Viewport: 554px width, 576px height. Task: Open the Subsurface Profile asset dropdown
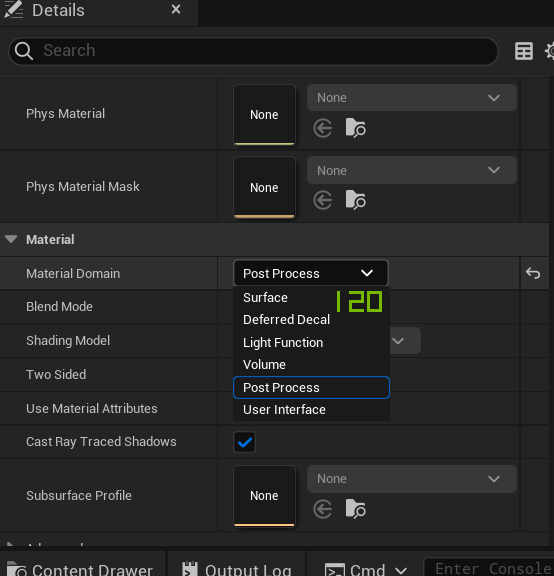click(412, 479)
